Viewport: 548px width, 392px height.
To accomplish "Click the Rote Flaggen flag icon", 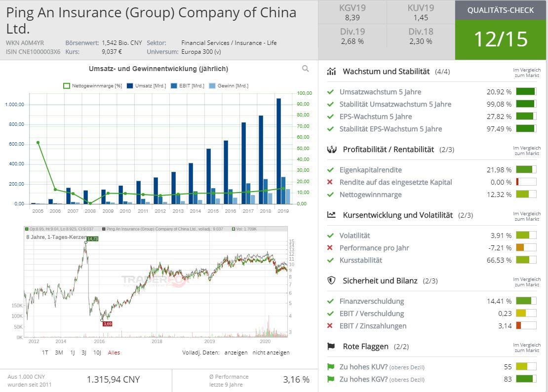I will click(x=332, y=346).
